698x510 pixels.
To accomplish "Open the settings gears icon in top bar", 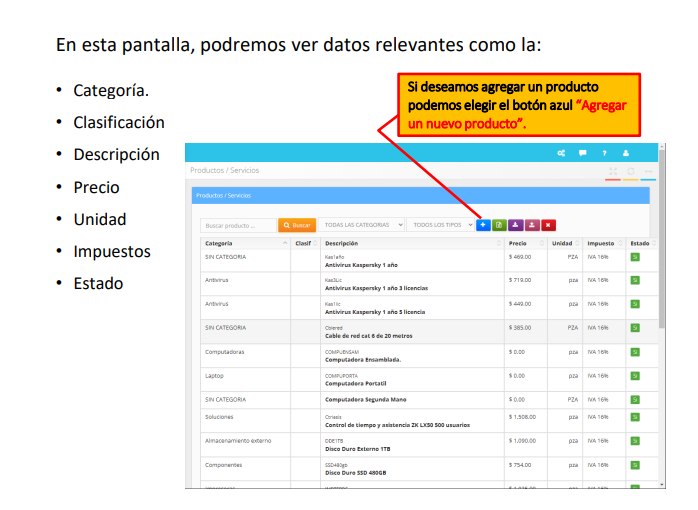I will click(x=562, y=153).
